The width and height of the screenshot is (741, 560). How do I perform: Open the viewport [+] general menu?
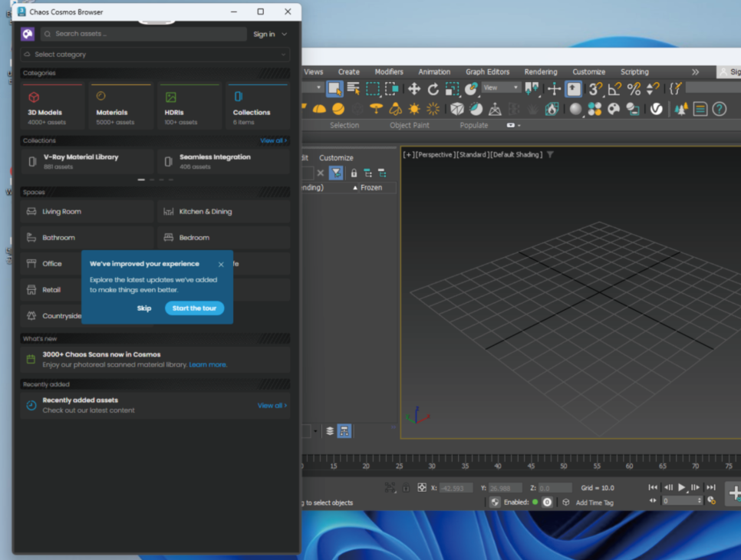click(x=408, y=154)
